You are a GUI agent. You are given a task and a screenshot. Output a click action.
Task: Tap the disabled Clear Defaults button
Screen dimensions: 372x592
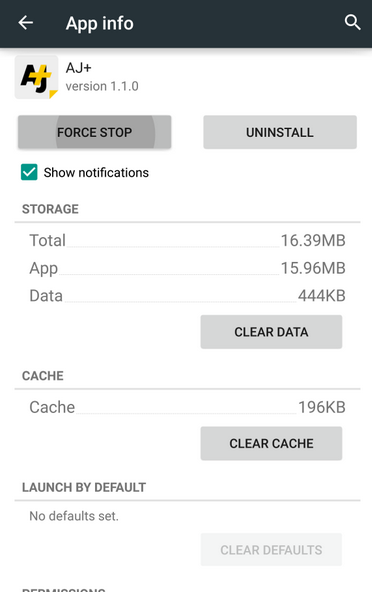[271, 550]
